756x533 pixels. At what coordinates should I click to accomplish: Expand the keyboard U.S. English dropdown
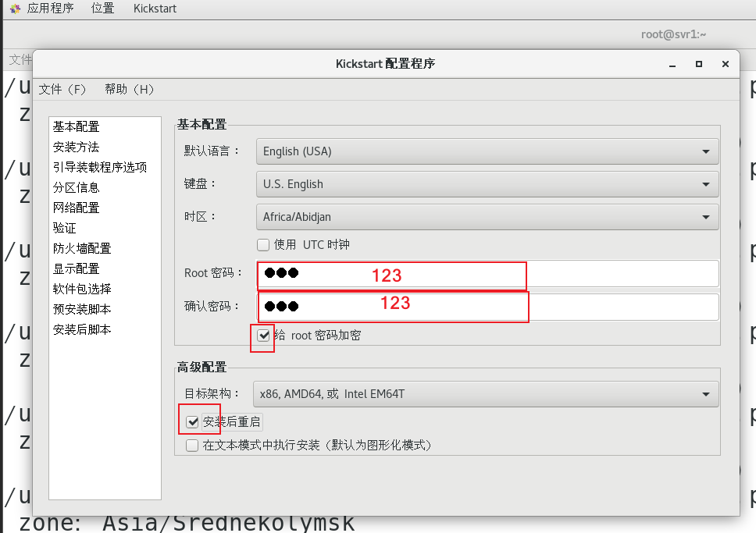click(x=487, y=184)
